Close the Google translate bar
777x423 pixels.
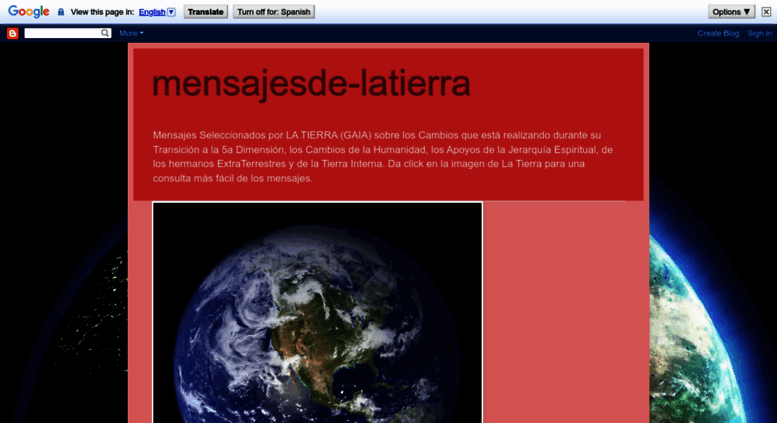pyautogui.click(x=766, y=12)
